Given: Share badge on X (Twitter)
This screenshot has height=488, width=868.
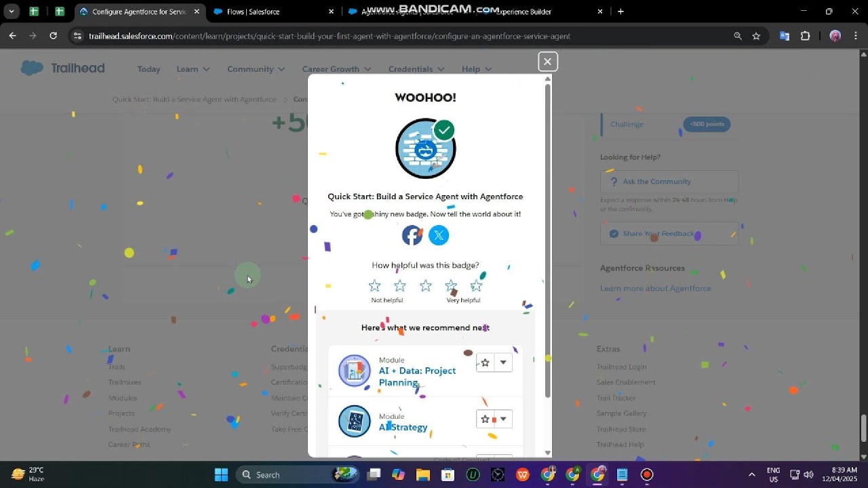Looking at the screenshot, I should pyautogui.click(x=439, y=235).
